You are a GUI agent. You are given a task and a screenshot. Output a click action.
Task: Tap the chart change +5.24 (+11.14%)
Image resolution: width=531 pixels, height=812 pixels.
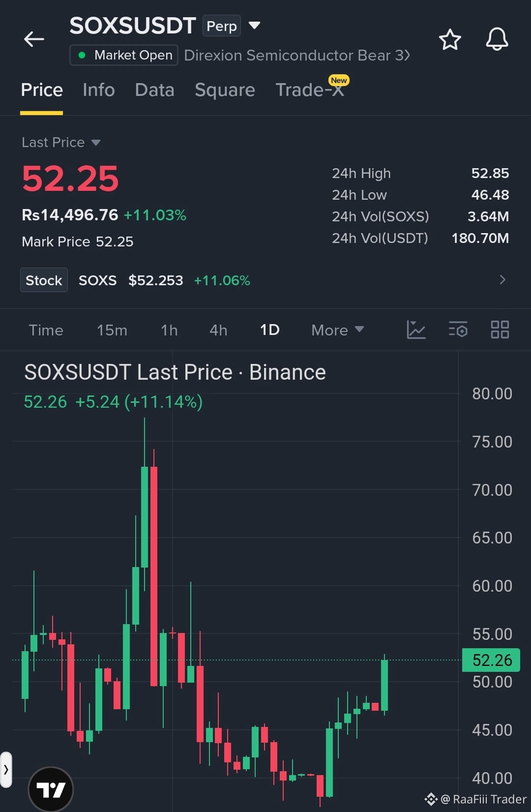coord(139,402)
